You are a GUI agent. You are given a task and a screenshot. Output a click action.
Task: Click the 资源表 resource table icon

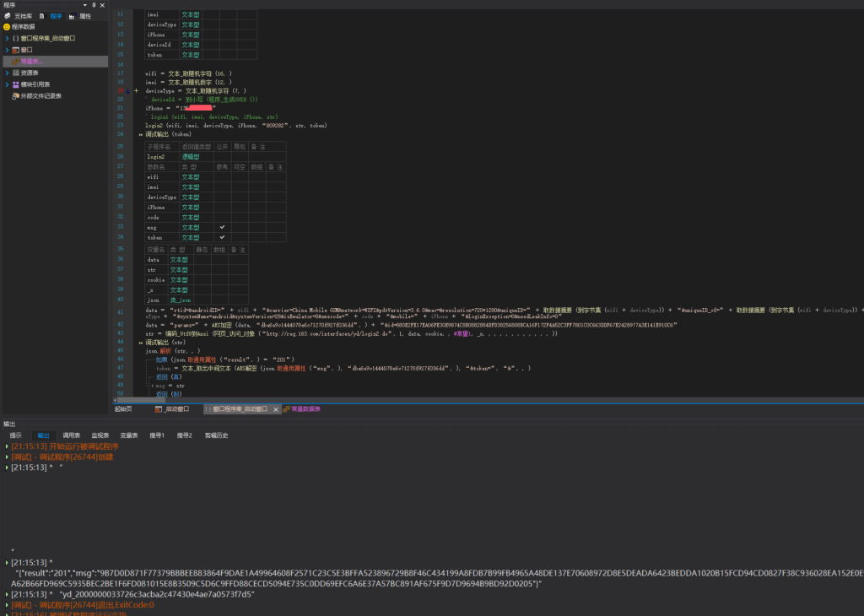pos(16,73)
